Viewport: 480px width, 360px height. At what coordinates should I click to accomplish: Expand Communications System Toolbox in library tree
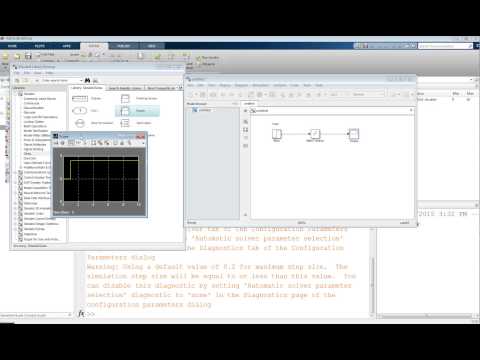tap(16, 172)
